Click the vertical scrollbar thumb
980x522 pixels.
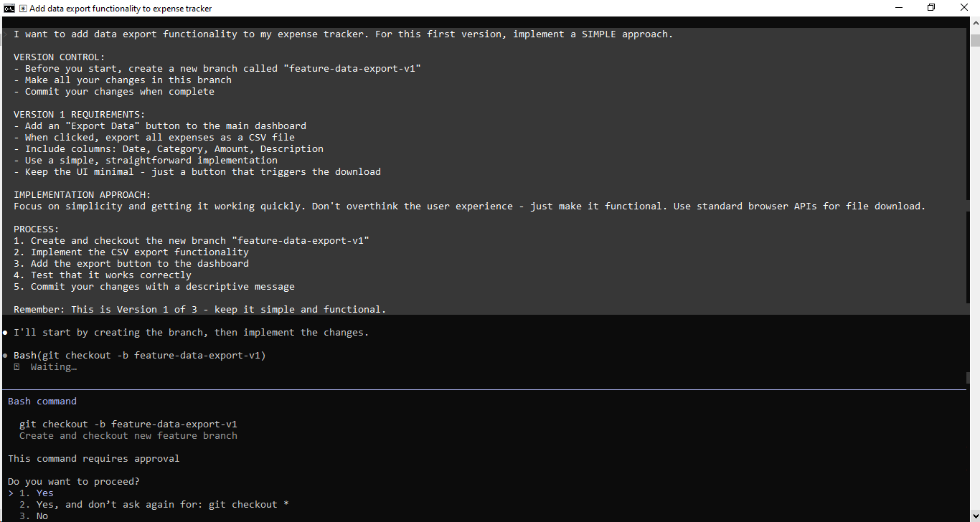974,39
